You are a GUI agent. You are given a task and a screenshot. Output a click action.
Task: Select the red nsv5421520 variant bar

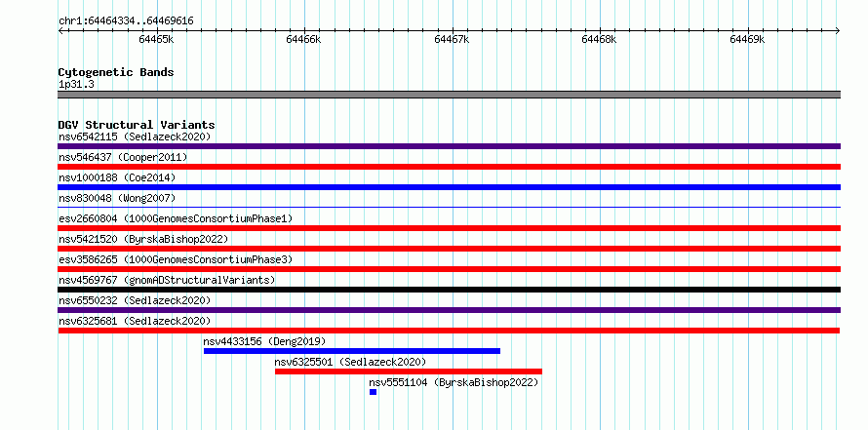pyautogui.click(x=449, y=249)
